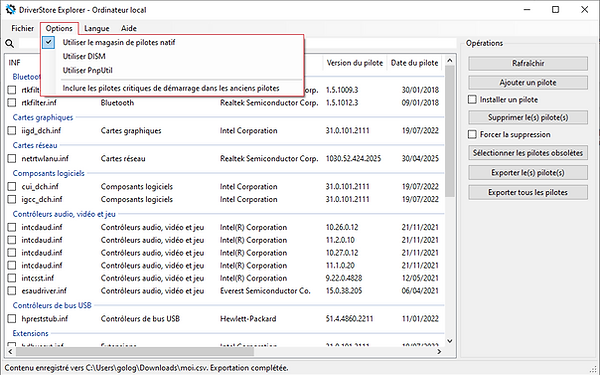Check the rtkfilter.inf 1.5.1012.3 row
Screen dimensions: 600x375
click(x=12, y=103)
